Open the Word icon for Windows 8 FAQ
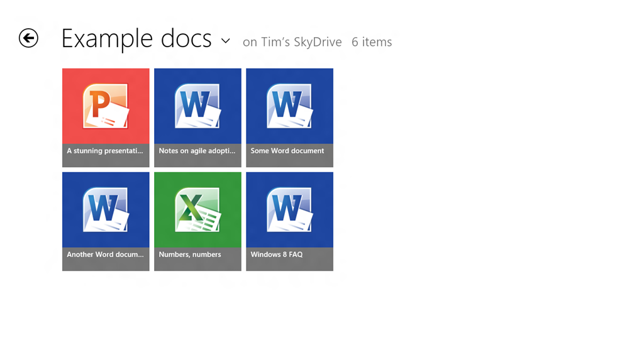This screenshot has width=644, height=362. [289, 209]
